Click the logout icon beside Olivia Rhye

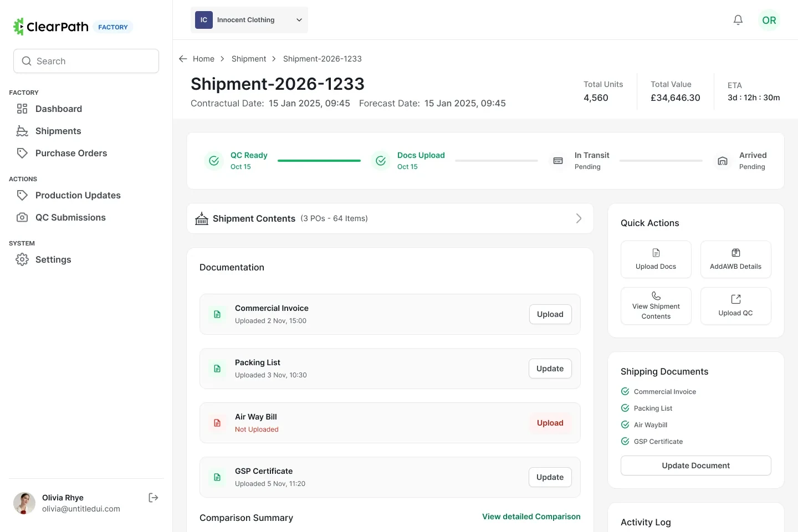pos(154,498)
